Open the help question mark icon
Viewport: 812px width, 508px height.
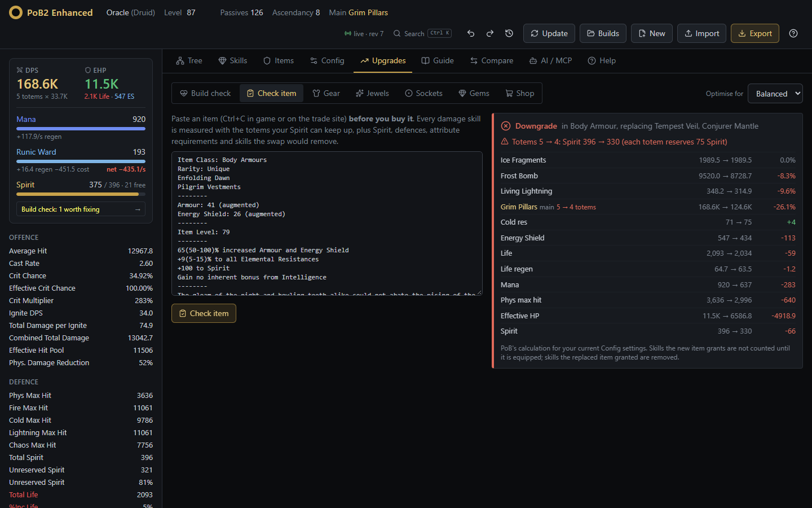coord(793,33)
